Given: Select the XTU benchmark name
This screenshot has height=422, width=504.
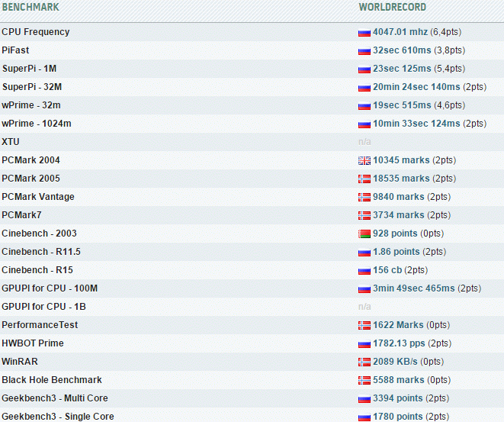Looking at the screenshot, I should (11, 142).
